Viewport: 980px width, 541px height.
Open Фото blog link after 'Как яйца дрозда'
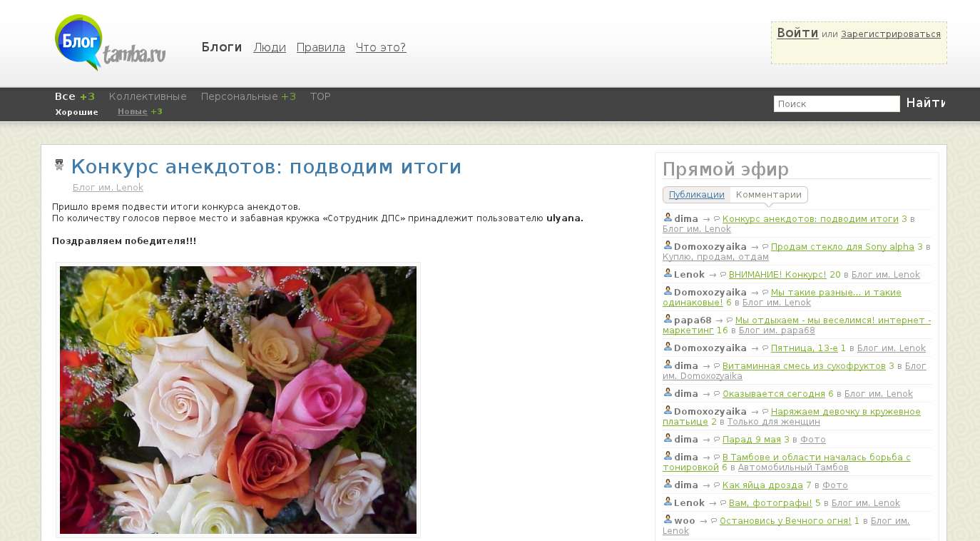835,485
